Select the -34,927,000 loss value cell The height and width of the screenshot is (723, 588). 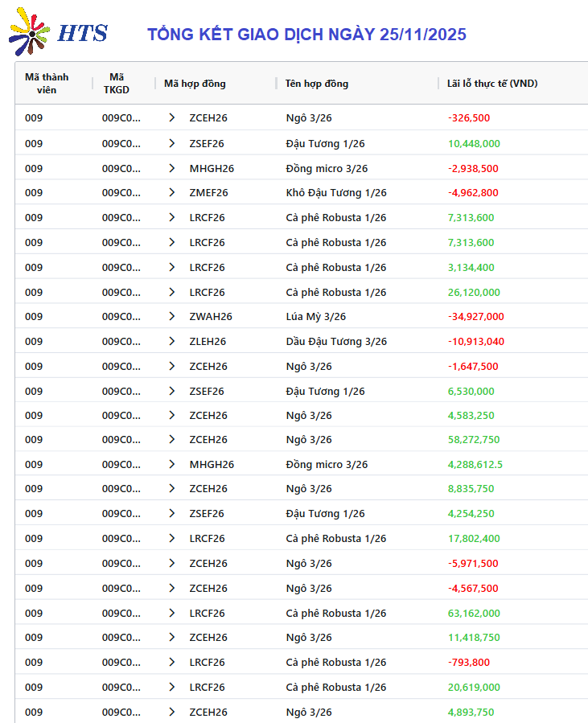tap(475, 317)
